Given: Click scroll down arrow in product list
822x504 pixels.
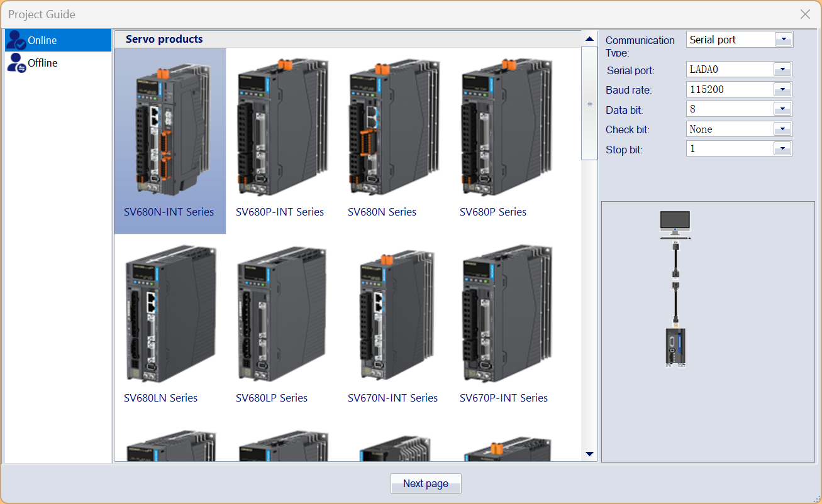Looking at the screenshot, I should pos(589,454).
